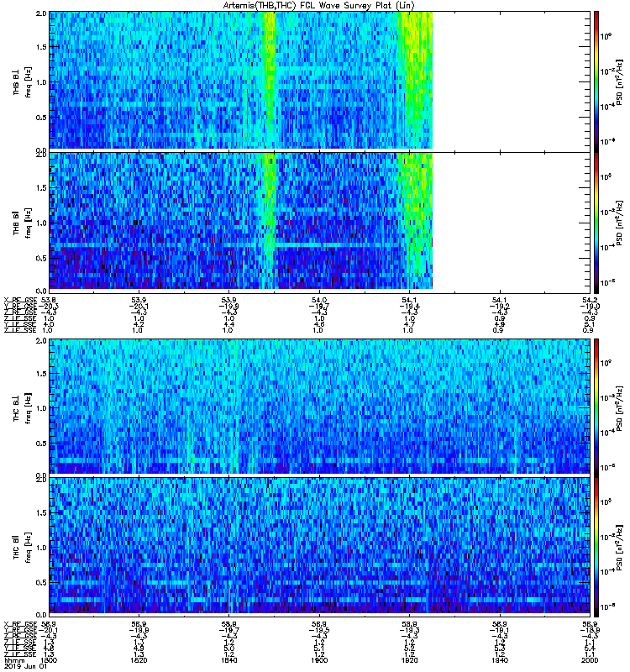This screenshot has height=672, width=630.
Task: Click the PSD [nT²/Hz] label of THB B⊥ panel
Action: [619, 81]
